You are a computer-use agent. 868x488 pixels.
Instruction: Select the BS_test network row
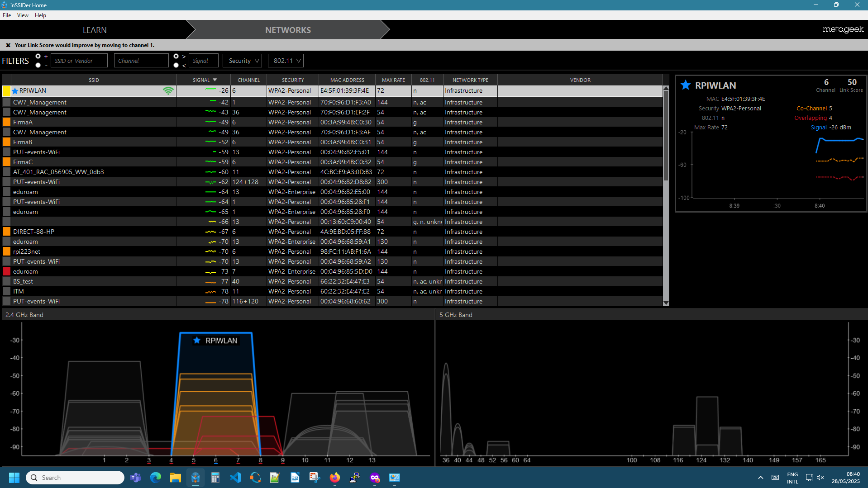333,281
